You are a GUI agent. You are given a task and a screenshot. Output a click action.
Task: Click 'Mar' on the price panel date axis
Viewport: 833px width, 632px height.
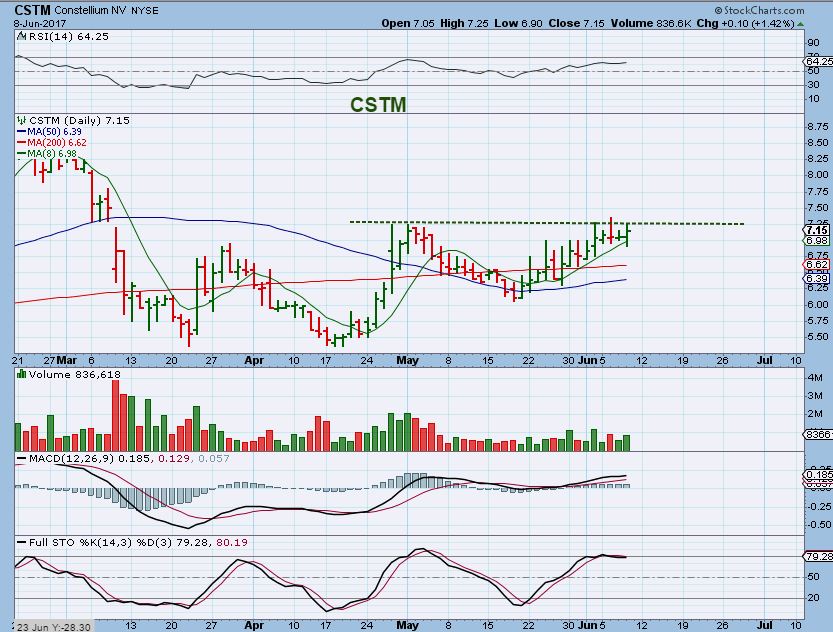(x=67, y=360)
